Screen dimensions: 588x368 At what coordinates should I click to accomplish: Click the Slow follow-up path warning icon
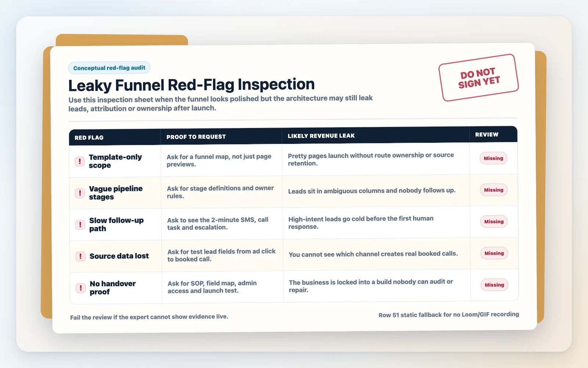click(x=80, y=225)
